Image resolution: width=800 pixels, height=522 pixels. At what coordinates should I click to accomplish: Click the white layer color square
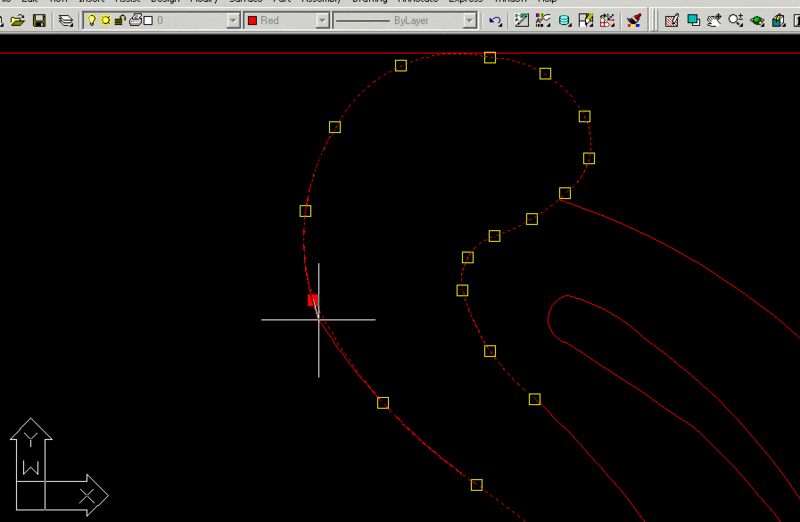click(x=148, y=20)
